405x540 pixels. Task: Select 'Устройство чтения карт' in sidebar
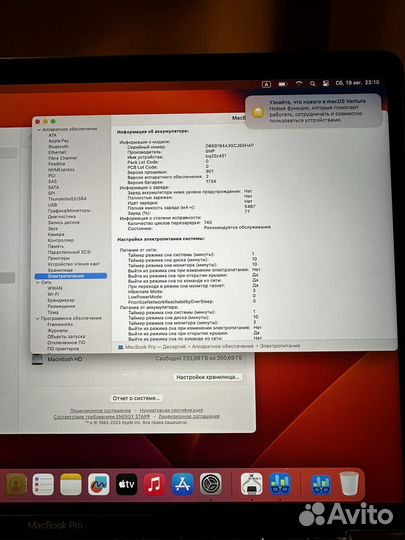(x=74, y=264)
